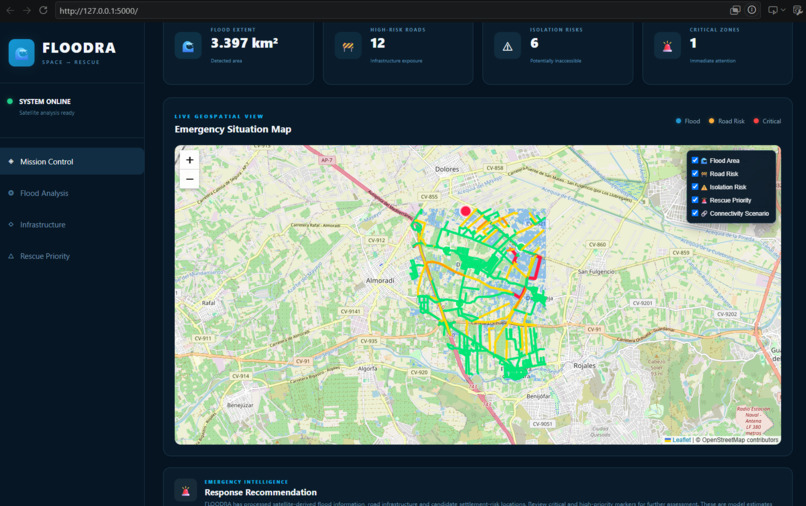Click the orange Road Risk legend dot
The image size is (806, 506).
pos(711,121)
